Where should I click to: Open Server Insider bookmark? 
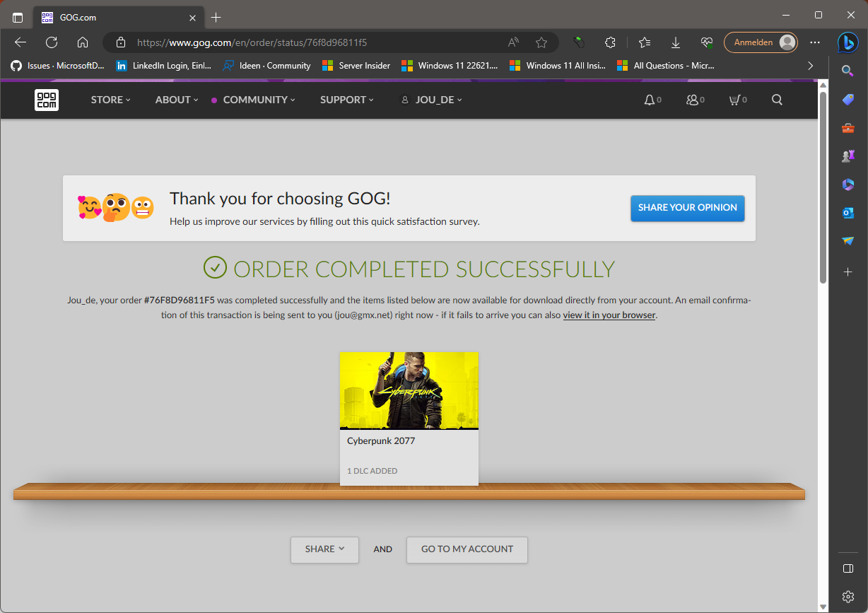356,65
